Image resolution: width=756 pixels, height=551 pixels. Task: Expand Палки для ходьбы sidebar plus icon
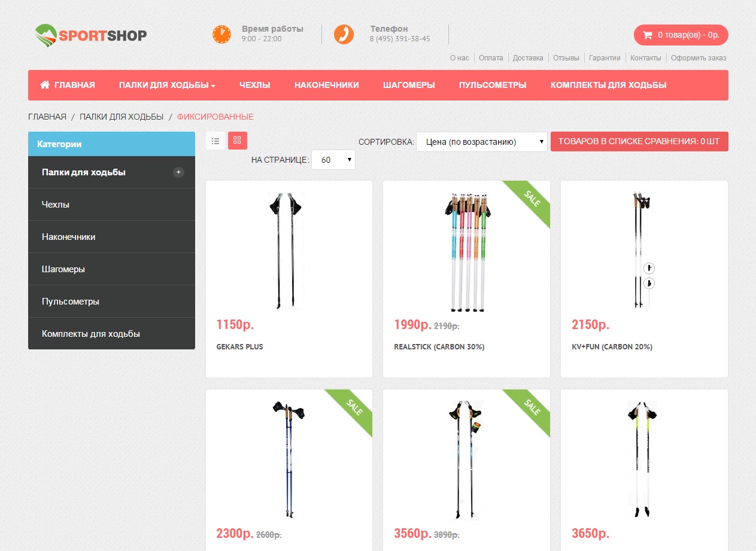click(178, 172)
